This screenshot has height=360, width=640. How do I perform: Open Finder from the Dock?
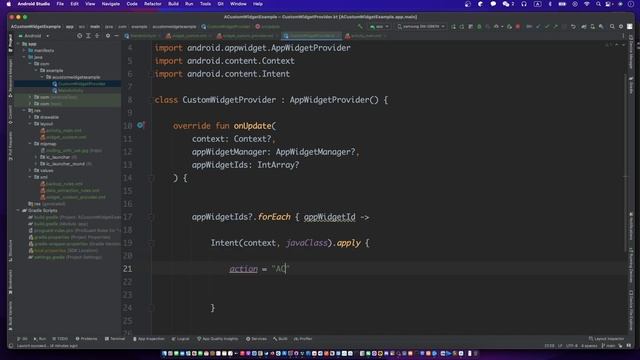tap(164, 353)
